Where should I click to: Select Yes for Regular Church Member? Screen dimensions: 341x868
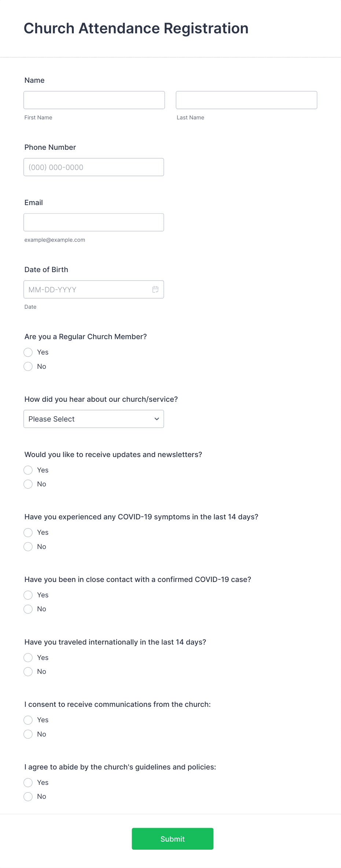(x=28, y=352)
